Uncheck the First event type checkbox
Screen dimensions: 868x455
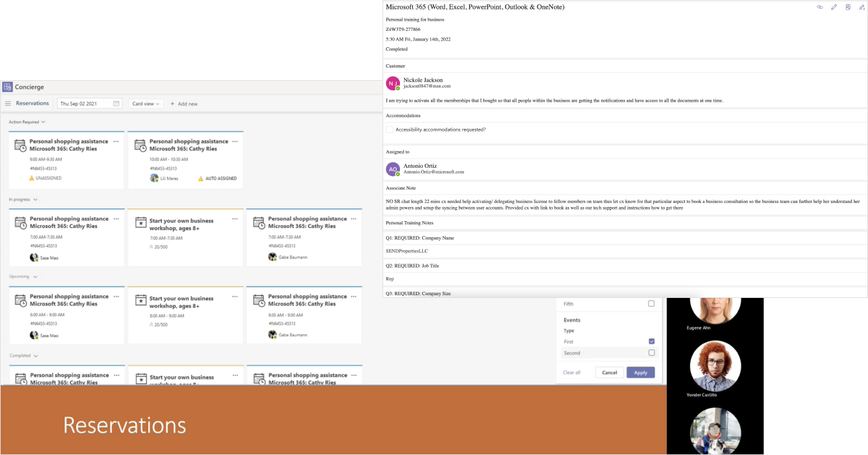point(651,342)
